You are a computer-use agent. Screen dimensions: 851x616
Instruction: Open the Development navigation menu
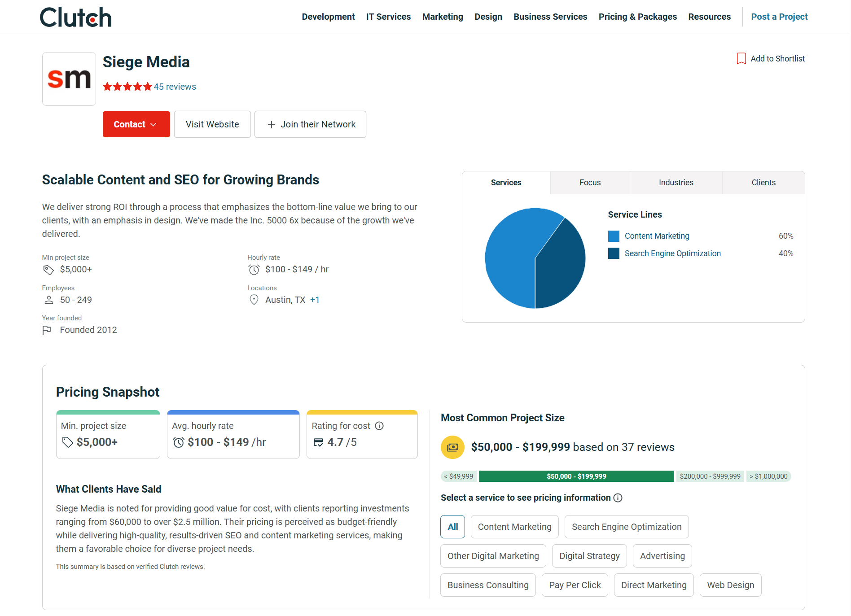328,17
